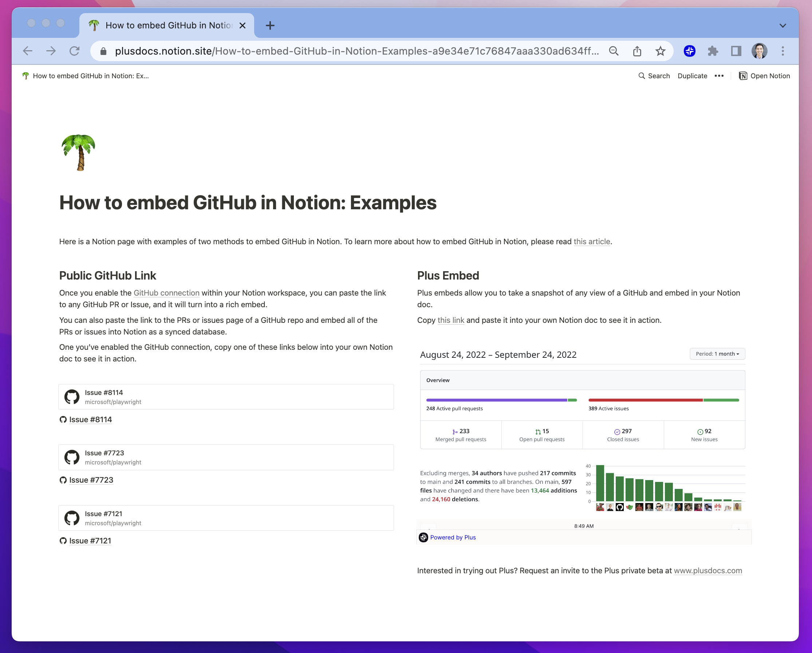Open www.plusdocs.com link
812x653 pixels.
click(707, 570)
